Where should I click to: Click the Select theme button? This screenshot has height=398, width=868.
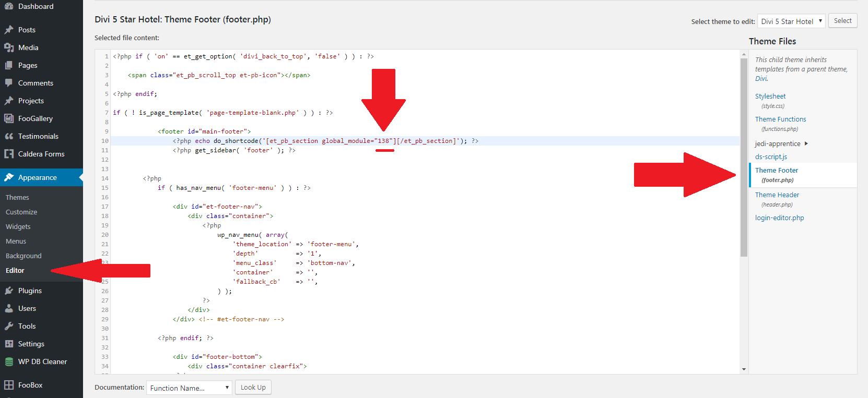coord(842,21)
